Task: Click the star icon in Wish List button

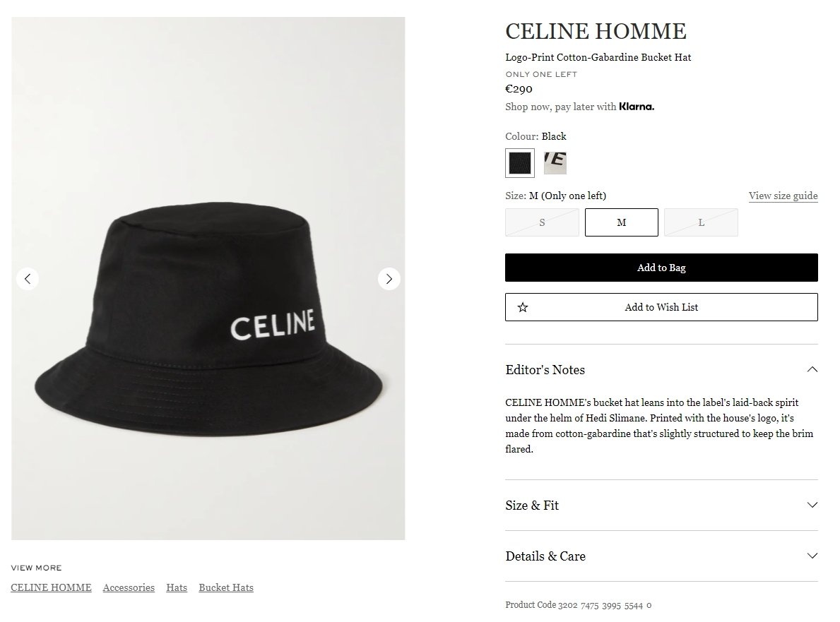Action: [x=523, y=307]
